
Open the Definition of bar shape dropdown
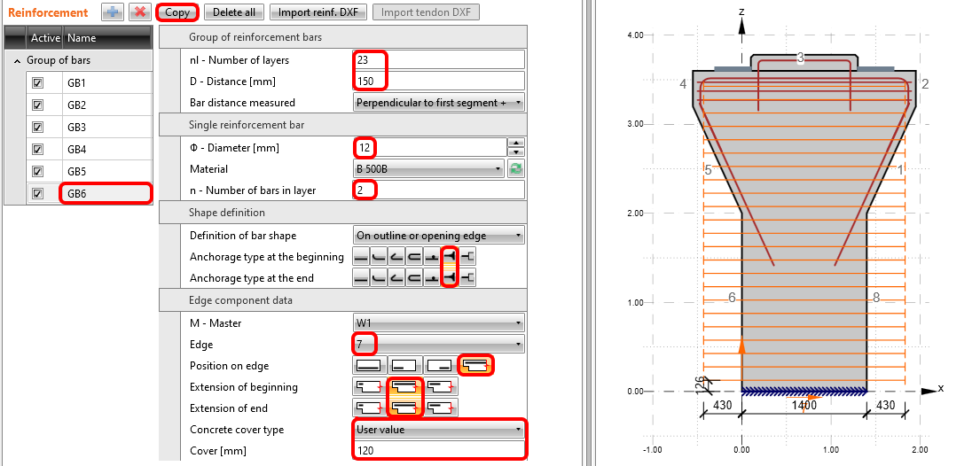click(x=438, y=236)
